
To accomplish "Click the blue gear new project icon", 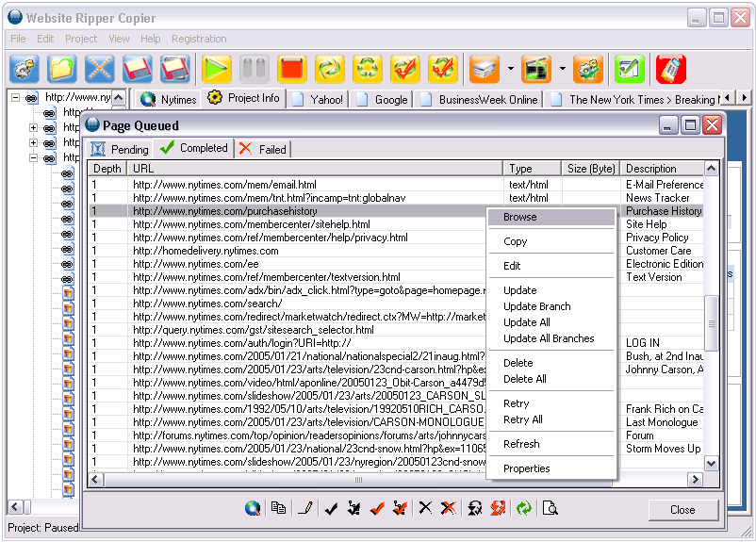I will tap(25, 69).
